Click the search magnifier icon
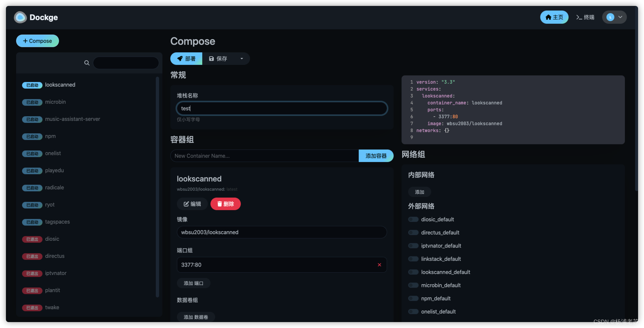Image resolution: width=644 pixels, height=328 pixels. click(87, 63)
